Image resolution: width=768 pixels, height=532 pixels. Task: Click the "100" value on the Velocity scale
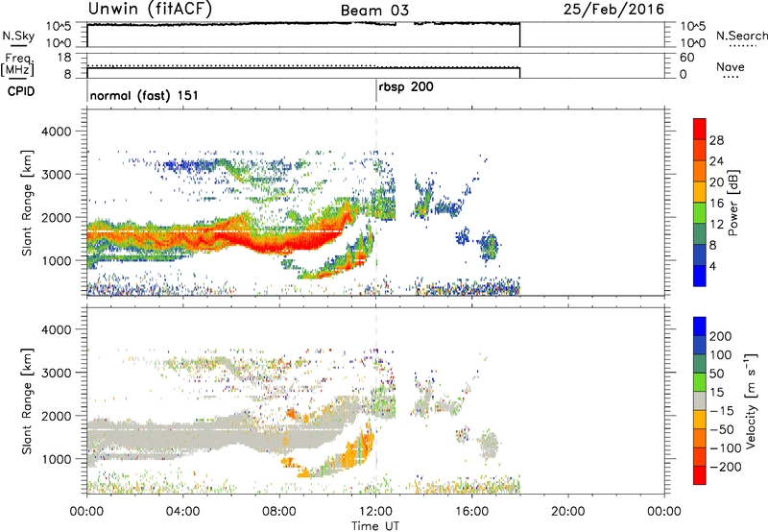[721, 354]
